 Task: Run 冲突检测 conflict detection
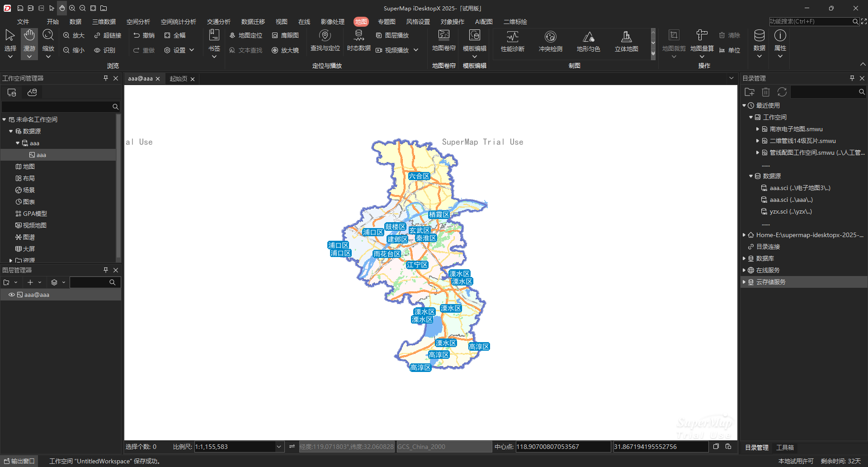(x=550, y=41)
